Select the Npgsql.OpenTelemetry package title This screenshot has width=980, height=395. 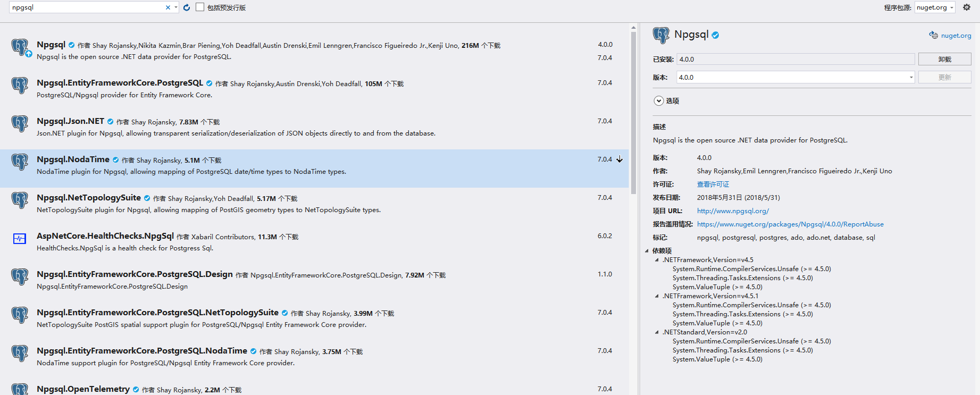[x=83, y=389]
